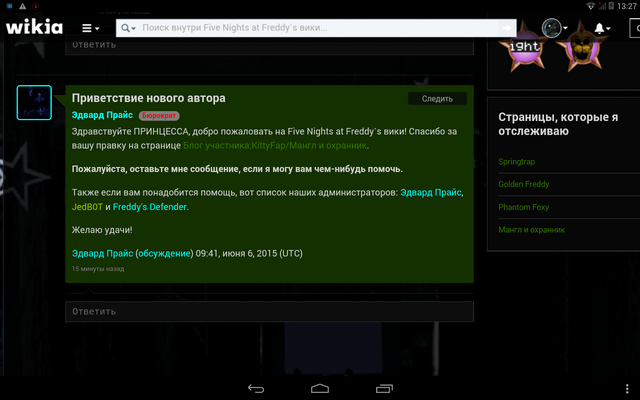Screen dimensions: 640x400
Task: Open the обсуждение talk link
Action: (164, 253)
